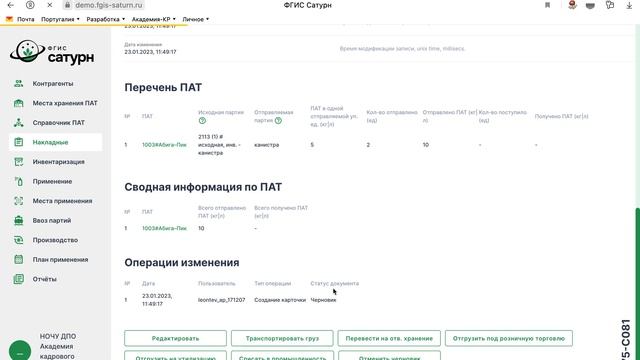Open Применение menu item

point(52,181)
